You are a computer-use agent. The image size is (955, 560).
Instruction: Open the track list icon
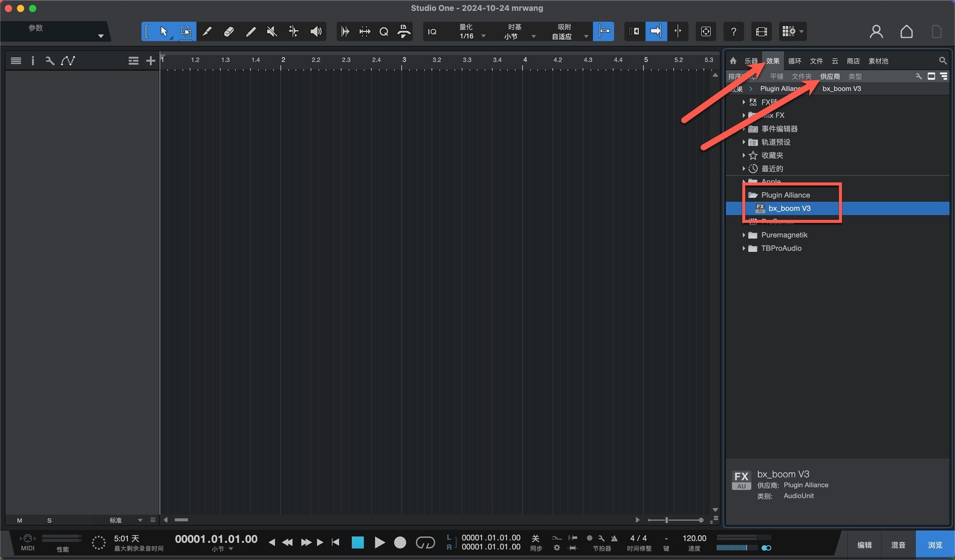tap(16, 61)
